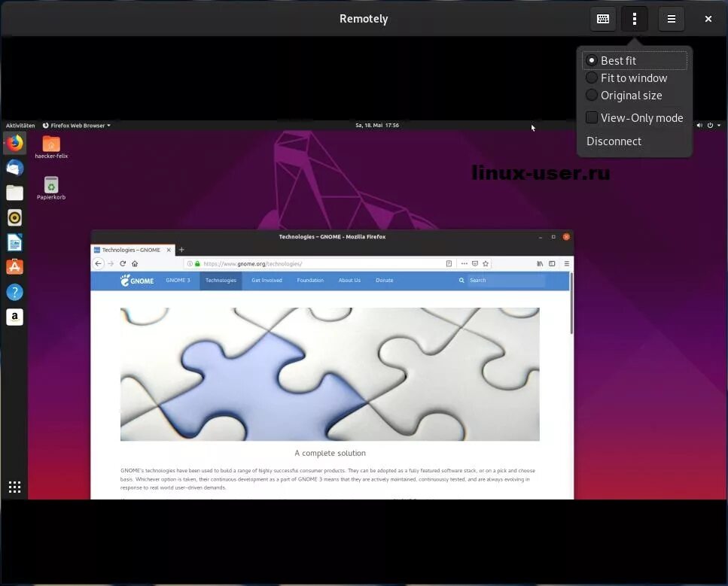
Task: Open the volume indicator on remote panel
Action: click(699, 126)
